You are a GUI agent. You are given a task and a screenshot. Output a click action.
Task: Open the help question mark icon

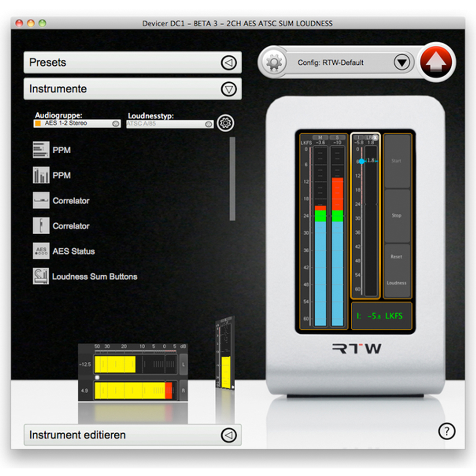(x=446, y=431)
